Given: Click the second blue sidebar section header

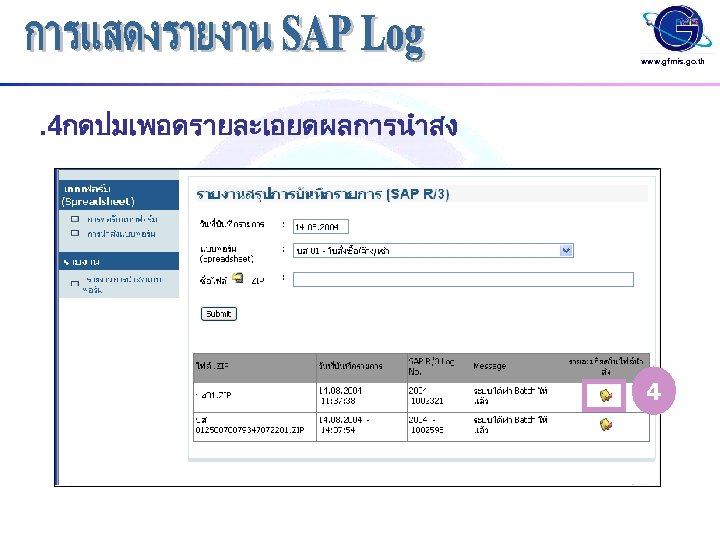Looking at the screenshot, I should coord(119,262).
